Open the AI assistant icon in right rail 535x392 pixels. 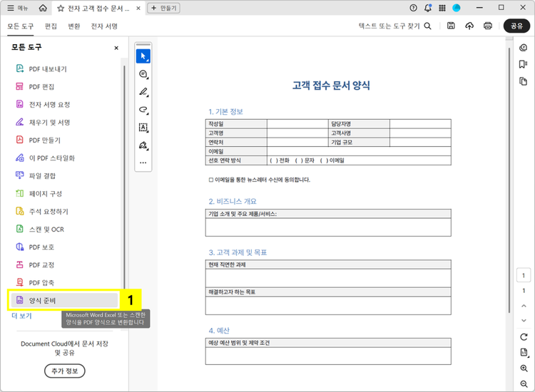click(524, 48)
